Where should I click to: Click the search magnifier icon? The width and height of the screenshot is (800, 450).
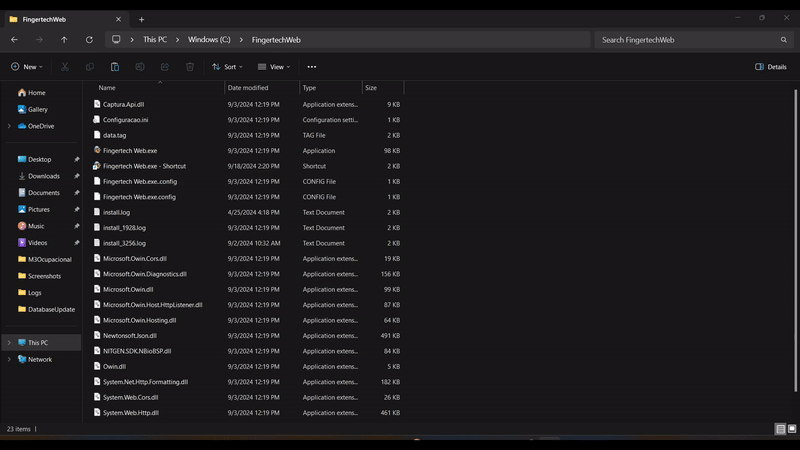click(x=784, y=40)
